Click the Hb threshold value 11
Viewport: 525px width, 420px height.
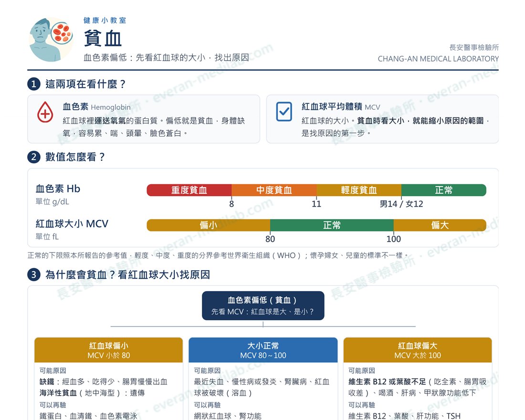[316, 204]
